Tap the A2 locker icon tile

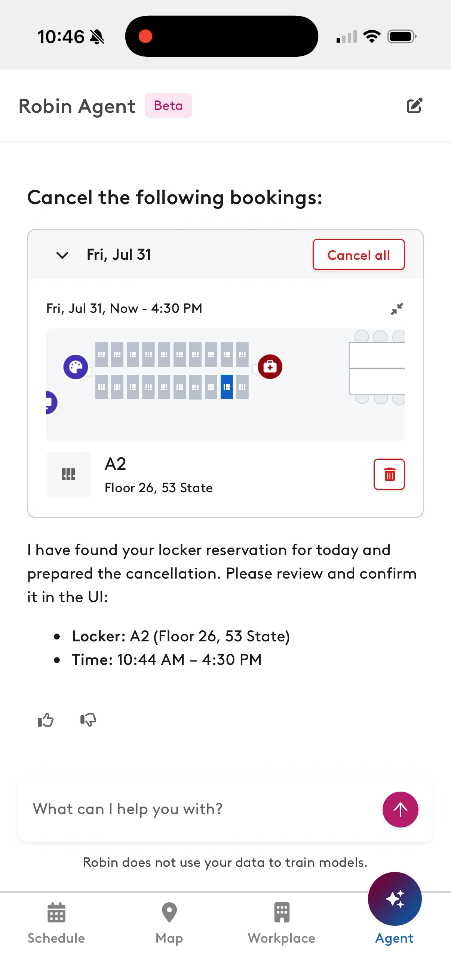(x=68, y=474)
